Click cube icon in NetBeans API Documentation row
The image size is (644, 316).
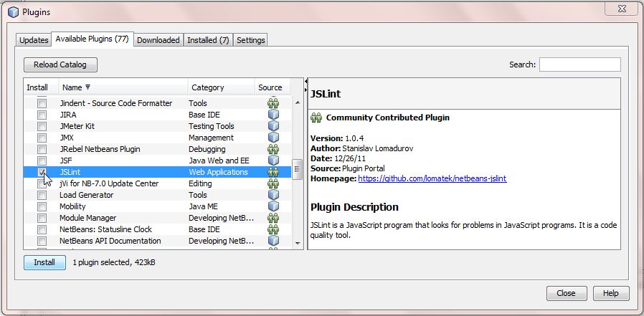coord(273,241)
